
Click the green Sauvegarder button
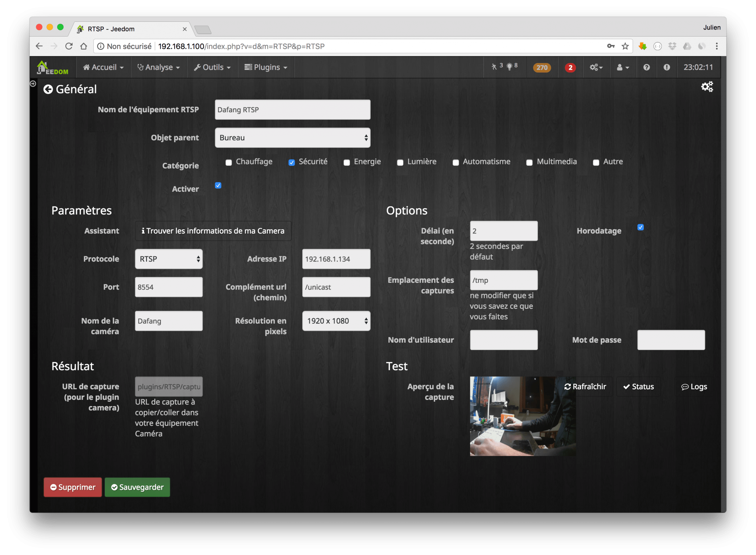point(137,487)
